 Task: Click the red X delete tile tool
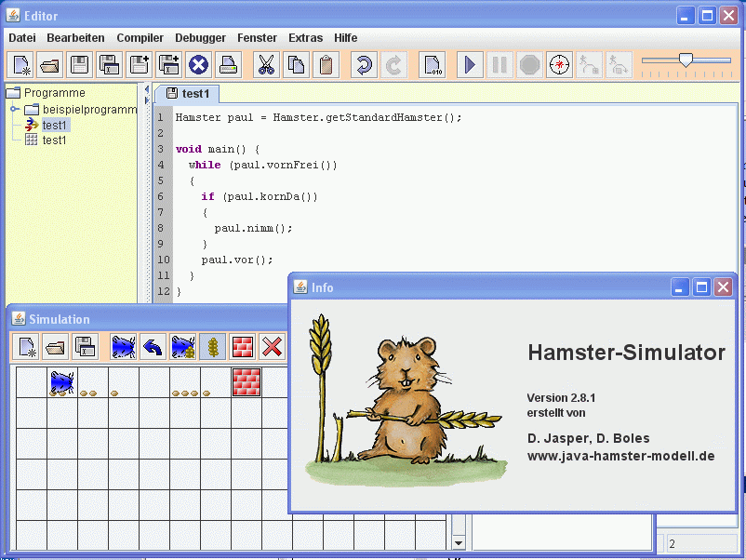click(273, 346)
